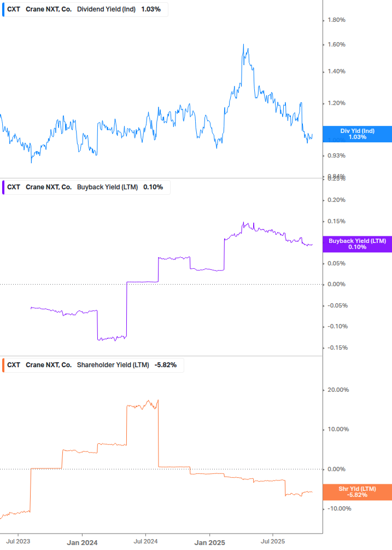Click the Buyback Yield (LTM) legend label
This screenshot has height=550, width=392.
point(108,187)
